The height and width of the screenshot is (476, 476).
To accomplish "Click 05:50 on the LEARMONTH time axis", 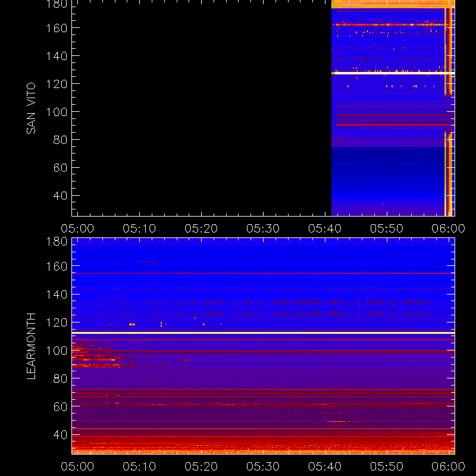I will click(386, 466).
